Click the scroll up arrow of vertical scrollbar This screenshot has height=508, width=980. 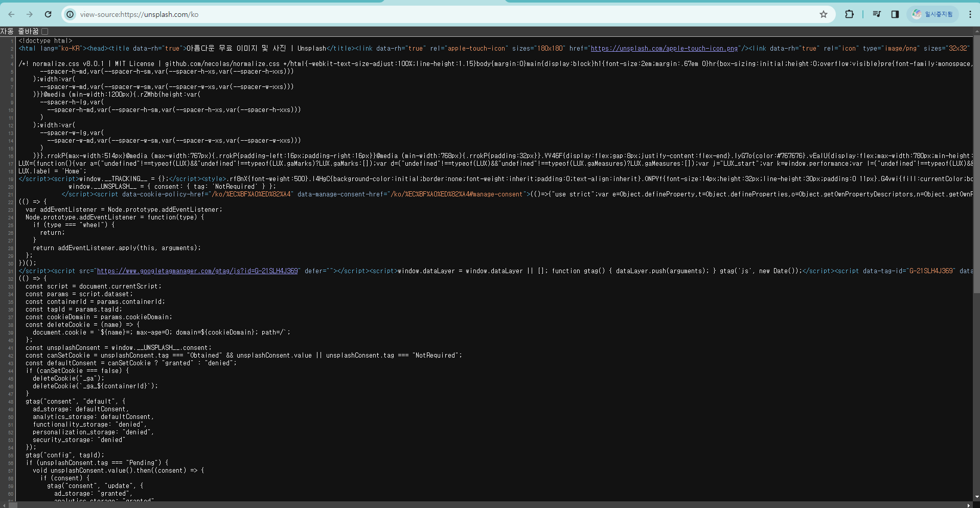pyautogui.click(x=976, y=31)
